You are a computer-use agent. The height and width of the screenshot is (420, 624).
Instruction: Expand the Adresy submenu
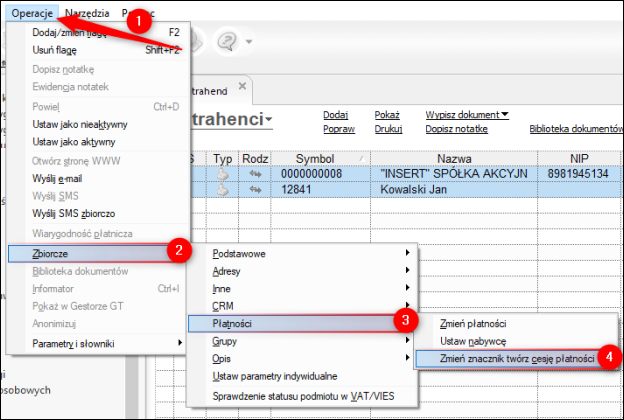[302, 271]
